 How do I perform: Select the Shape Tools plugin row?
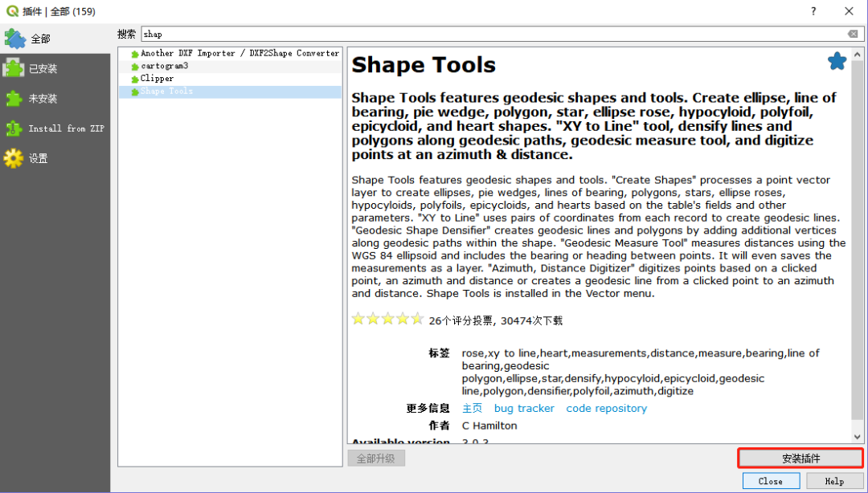point(231,92)
